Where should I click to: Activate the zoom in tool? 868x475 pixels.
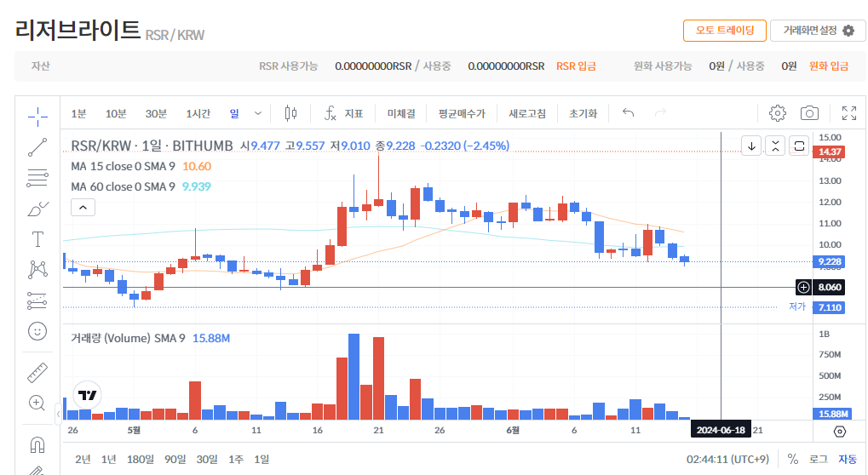[37, 403]
